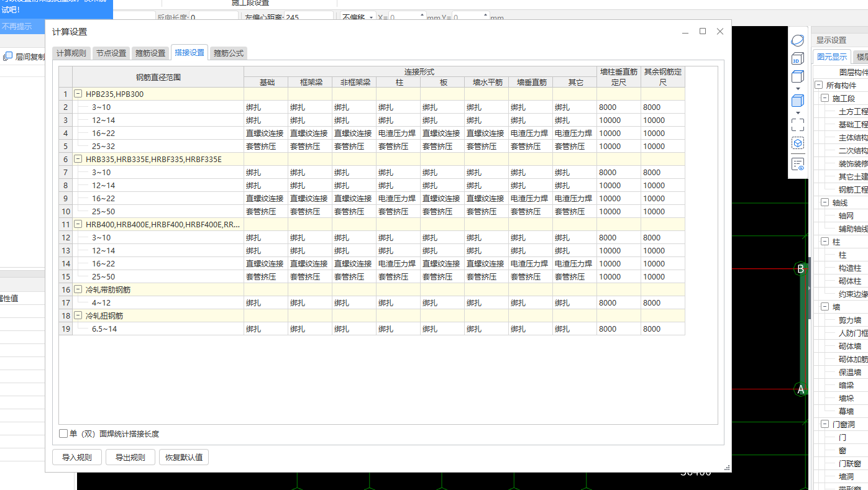Screen dimensions: 868x490
Task: Click 导出规则 button
Action: (x=130, y=458)
